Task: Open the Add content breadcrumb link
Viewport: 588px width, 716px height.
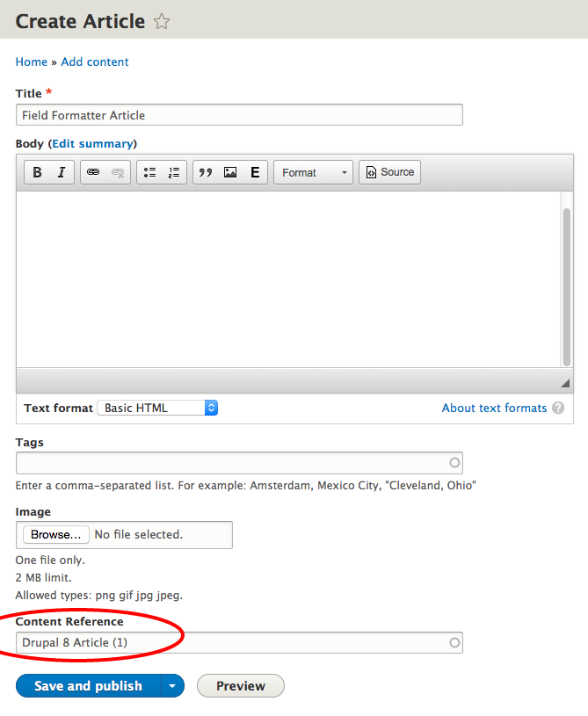Action: pos(95,61)
